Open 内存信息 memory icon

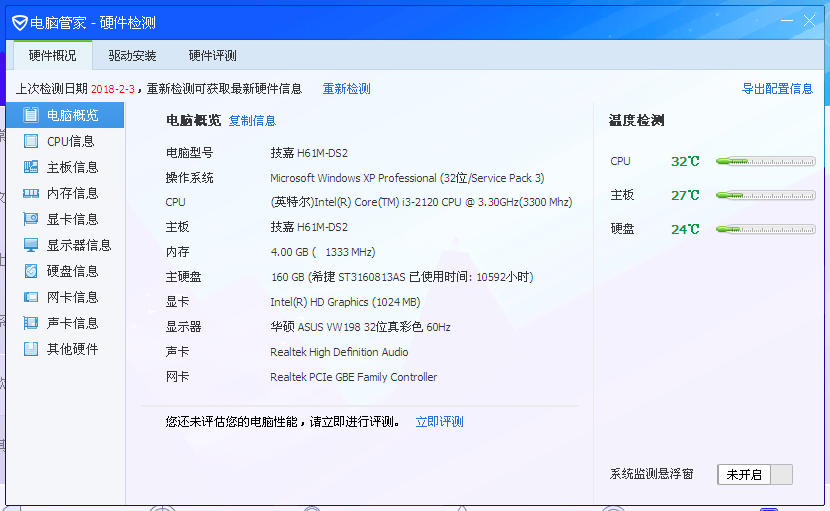click(31, 193)
